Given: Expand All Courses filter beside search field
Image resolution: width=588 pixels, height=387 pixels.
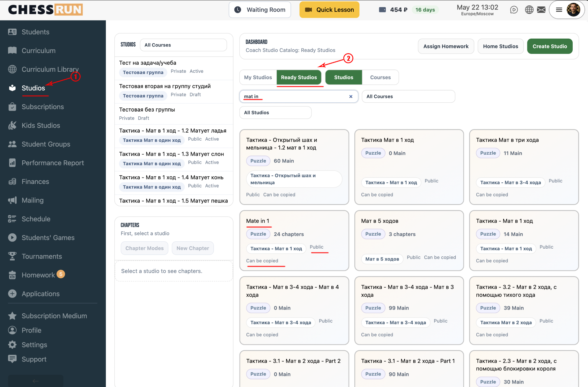Looking at the screenshot, I should coord(408,97).
